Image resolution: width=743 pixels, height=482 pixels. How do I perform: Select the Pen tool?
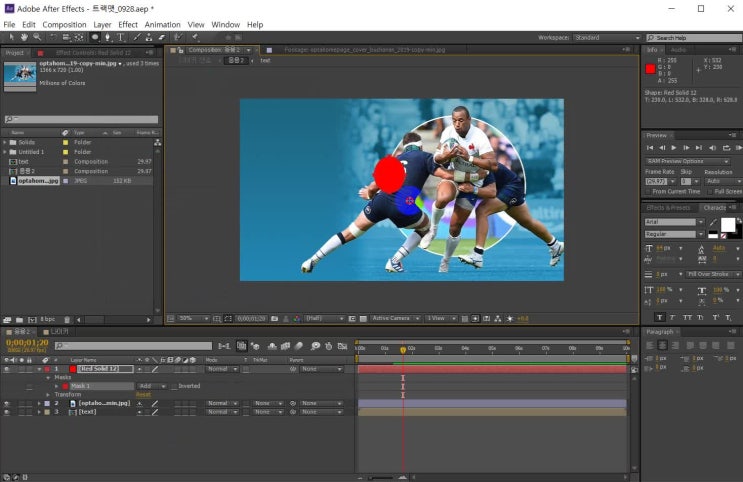[108, 37]
